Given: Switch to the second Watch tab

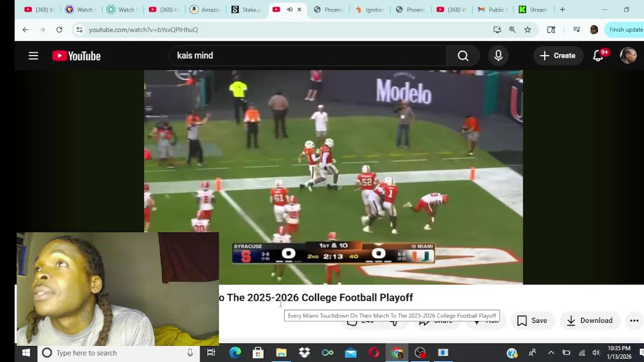Looking at the screenshot, I should tap(122, 10).
